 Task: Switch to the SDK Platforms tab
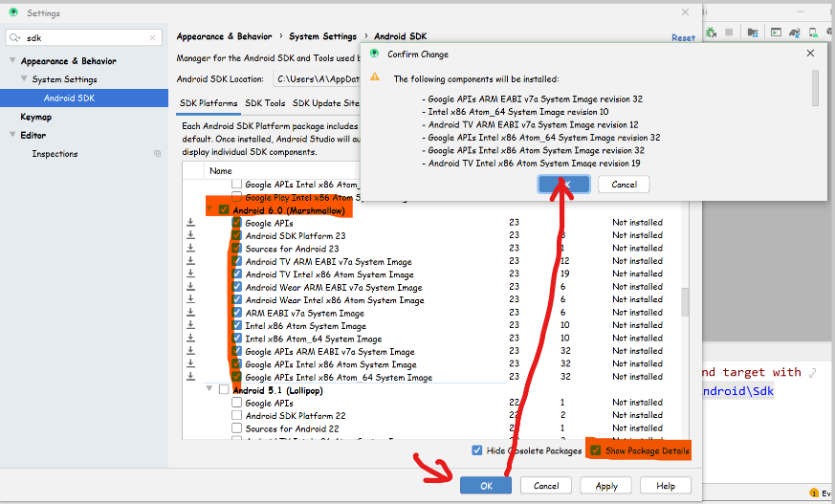click(209, 103)
